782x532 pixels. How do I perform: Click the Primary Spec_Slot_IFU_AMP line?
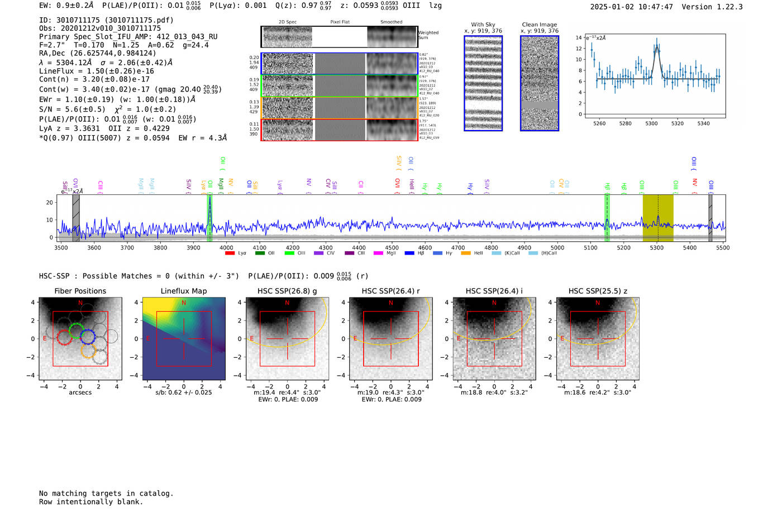128,37
